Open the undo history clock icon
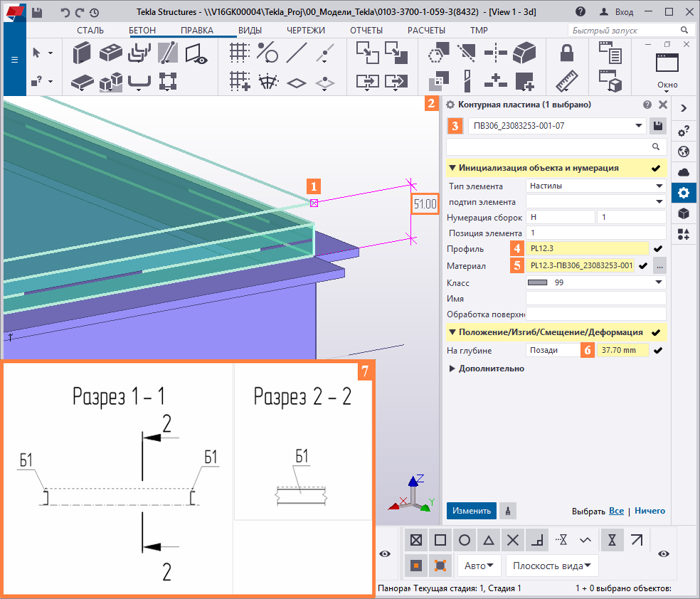Image resolution: width=700 pixels, height=599 pixels. 94,12
